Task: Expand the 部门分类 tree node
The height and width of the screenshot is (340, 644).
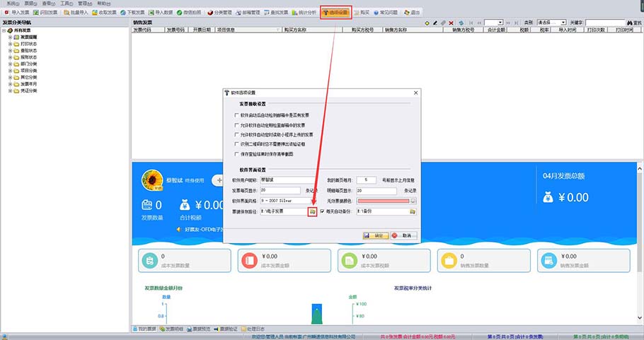Action: [x=10, y=64]
